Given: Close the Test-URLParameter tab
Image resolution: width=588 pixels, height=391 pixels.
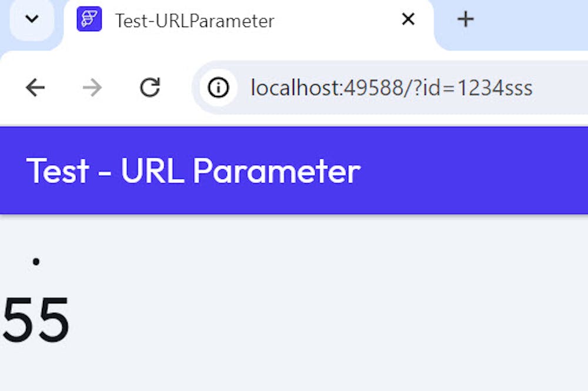Looking at the screenshot, I should tap(407, 19).
